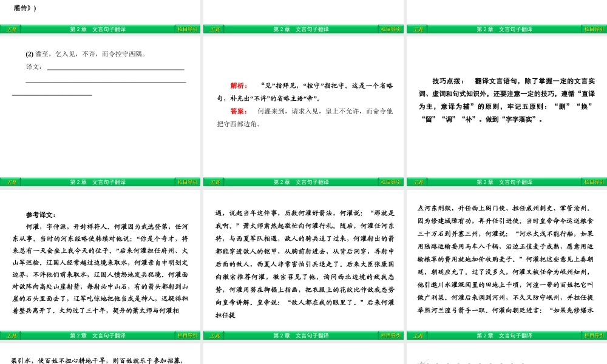Open 栏目导引 on the 解析 answer slide
This screenshot has height=364, width=607.
click(x=390, y=182)
